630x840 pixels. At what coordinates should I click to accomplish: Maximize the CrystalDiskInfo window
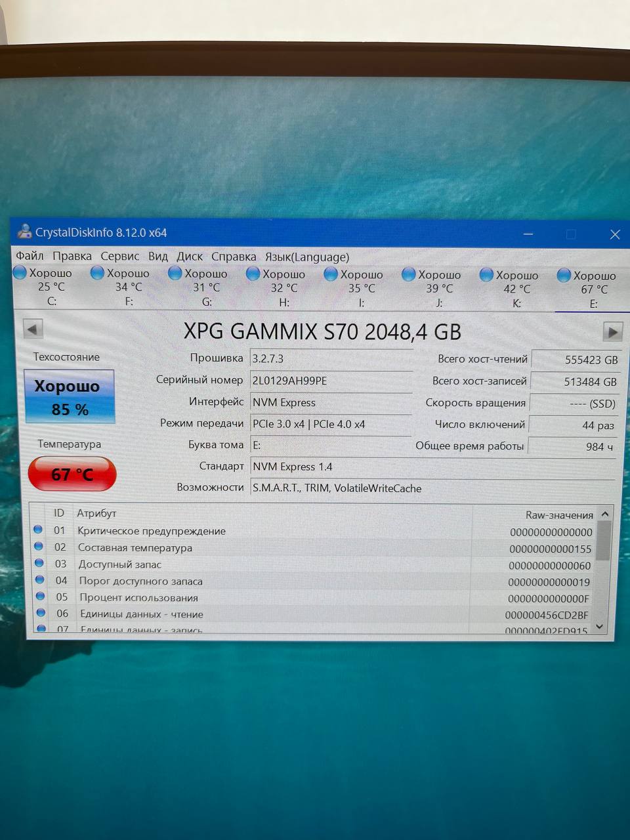tap(571, 234)
